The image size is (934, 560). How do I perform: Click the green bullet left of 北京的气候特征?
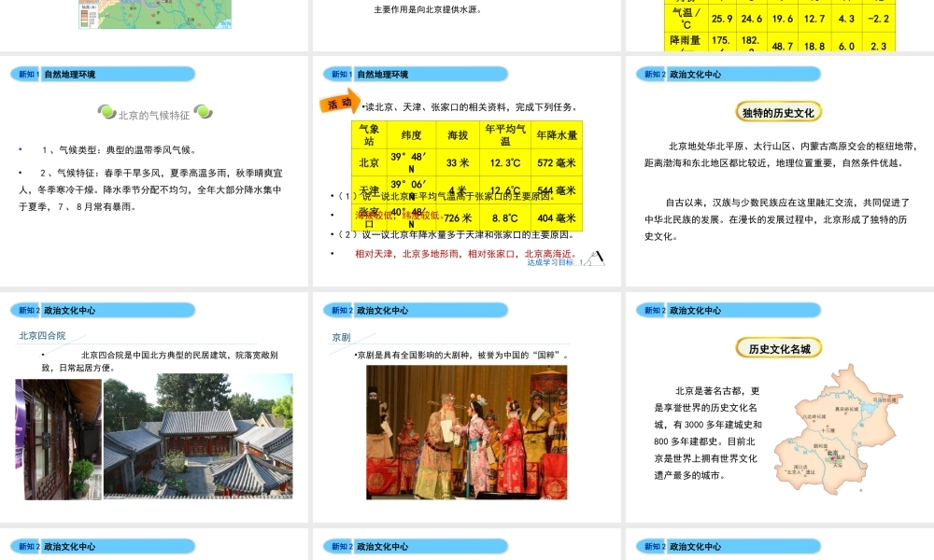pyautogui.click(x=106, y=111)
